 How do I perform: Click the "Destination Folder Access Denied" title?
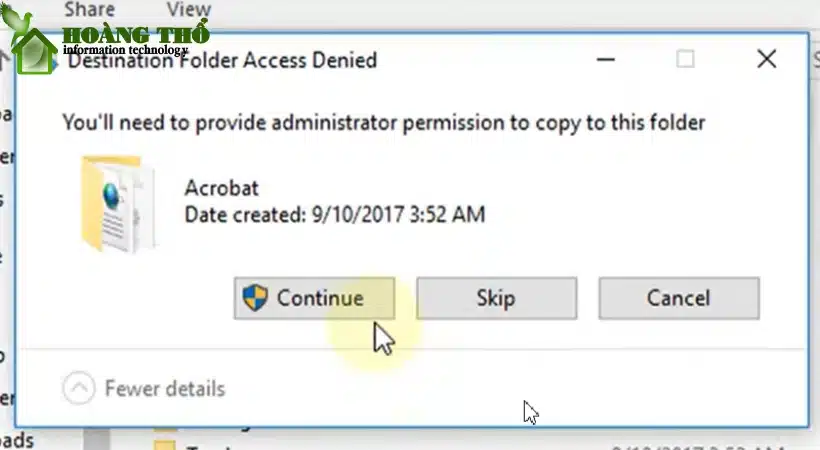coord(222,61)
